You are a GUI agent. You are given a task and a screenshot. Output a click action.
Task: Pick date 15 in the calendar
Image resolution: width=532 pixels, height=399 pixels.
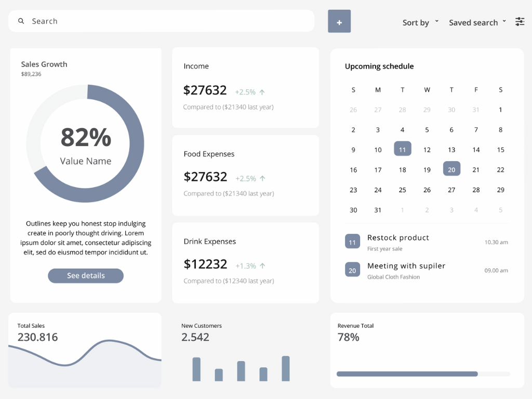500,150
